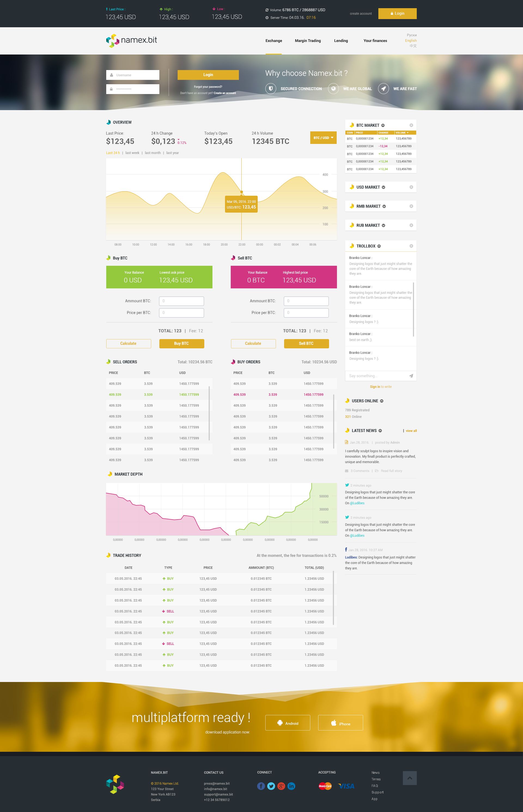Open RUB MARKET settings gear

tap(411, 225)
